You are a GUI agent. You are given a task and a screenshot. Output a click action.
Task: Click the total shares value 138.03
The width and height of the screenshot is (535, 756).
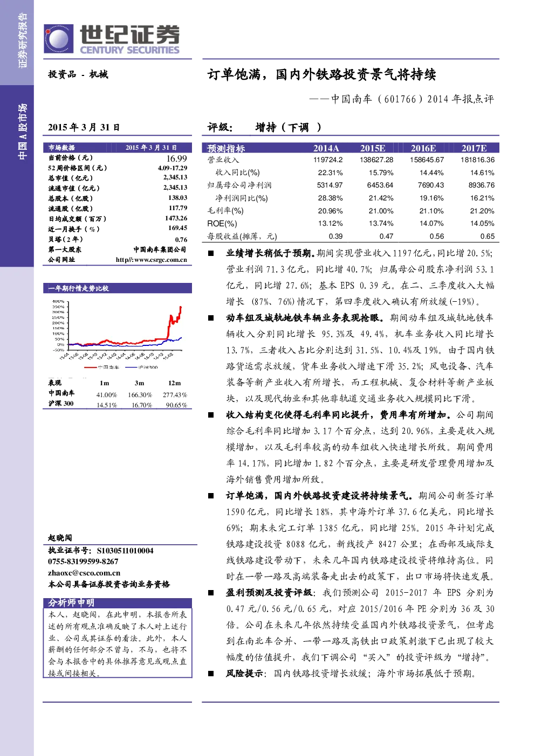177,198
